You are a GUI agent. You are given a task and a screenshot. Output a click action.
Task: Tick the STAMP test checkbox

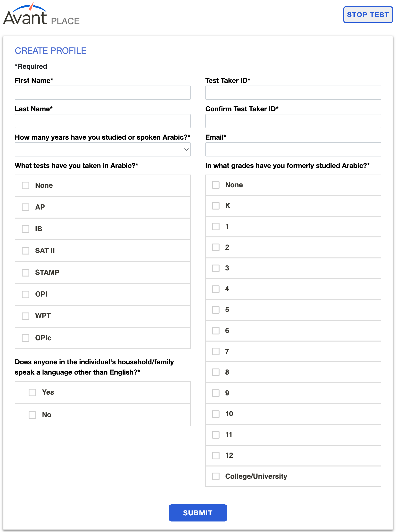[25, 273]
